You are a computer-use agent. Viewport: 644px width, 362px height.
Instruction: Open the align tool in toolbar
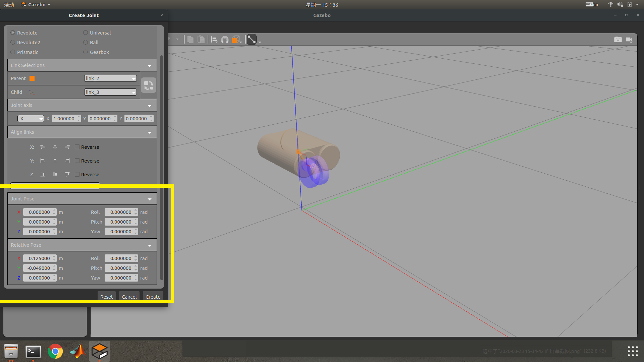click(214, 40)
